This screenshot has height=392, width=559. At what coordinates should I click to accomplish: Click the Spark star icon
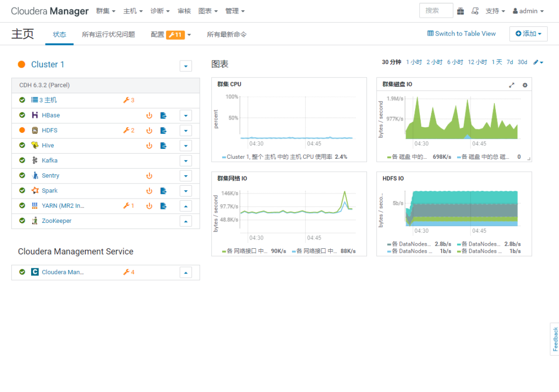coord(35,190)
